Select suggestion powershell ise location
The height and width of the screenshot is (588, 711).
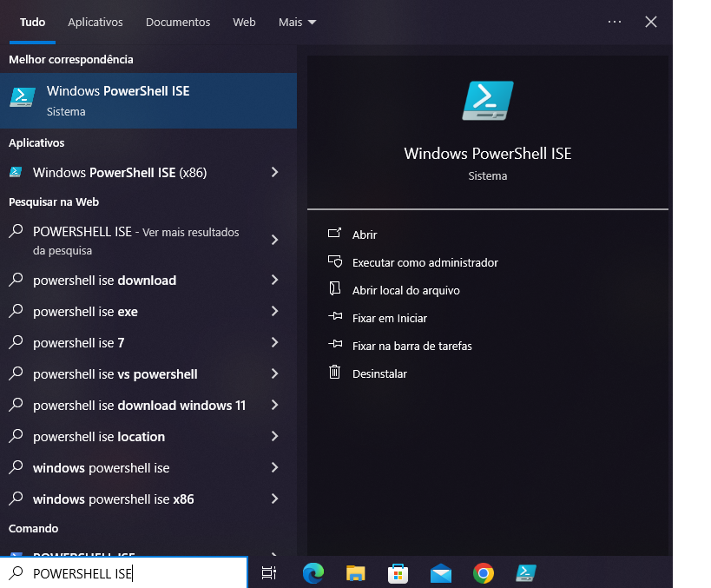[148, 437]
